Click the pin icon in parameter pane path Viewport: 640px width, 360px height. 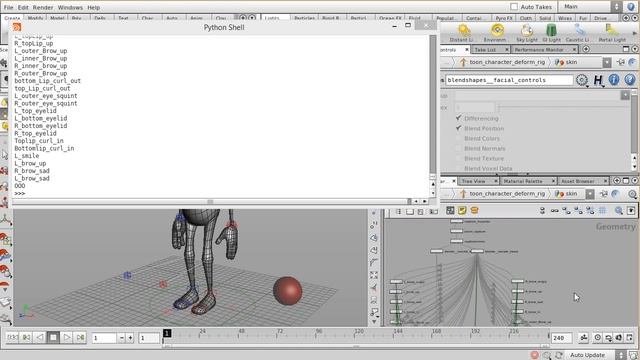(621, 62)
